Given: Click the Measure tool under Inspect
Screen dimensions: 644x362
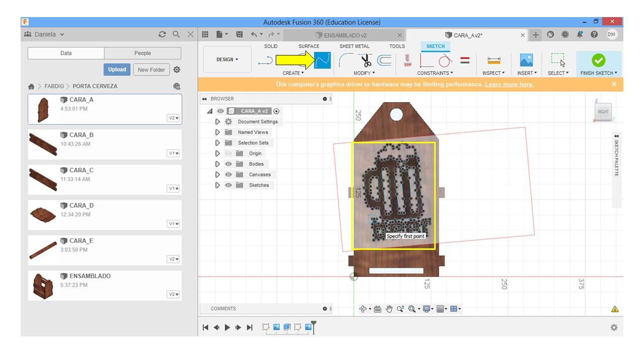Looking at the screenshot, I should pos(494,60).
